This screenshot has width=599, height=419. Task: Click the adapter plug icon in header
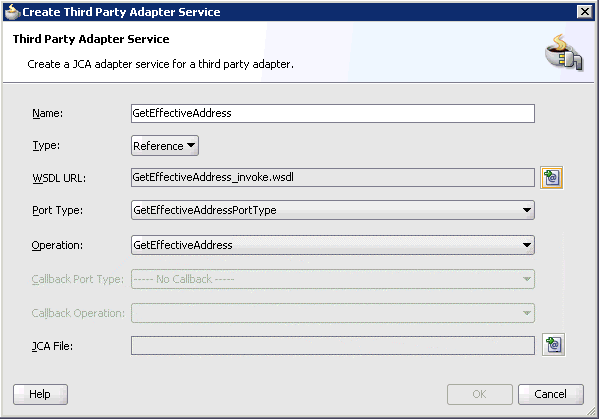pyautogui.click(x=564, y=53)
